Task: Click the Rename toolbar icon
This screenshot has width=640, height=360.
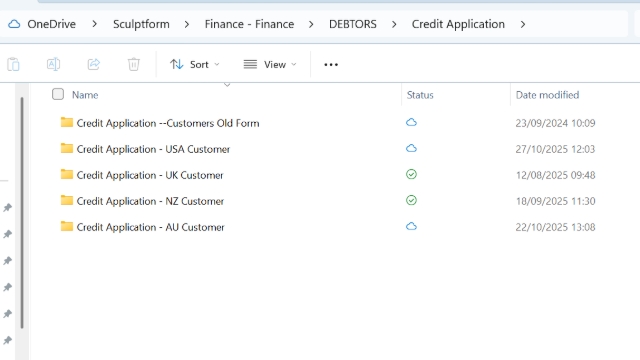Action: (53, 64)
